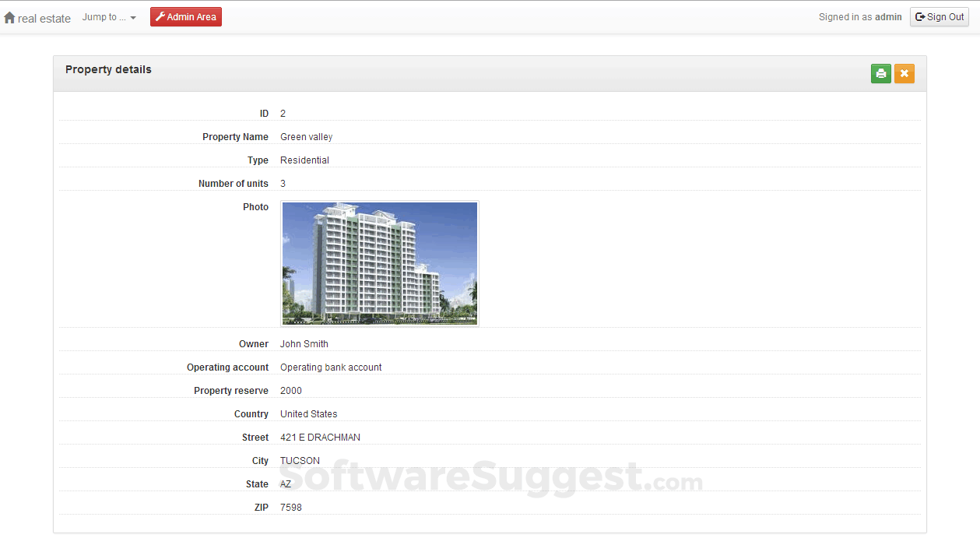
Task: Click the Residential type value
Action: (x=304, y=160)
